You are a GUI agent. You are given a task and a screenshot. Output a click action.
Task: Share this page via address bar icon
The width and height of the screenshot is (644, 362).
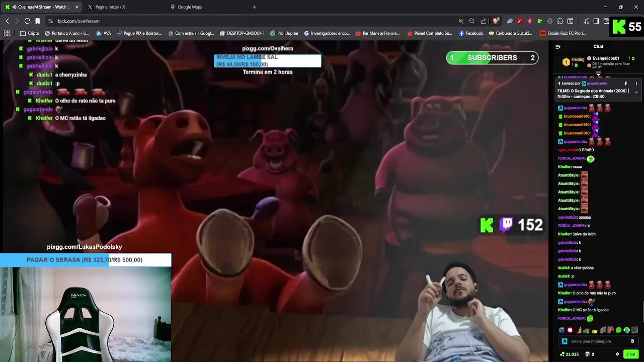484,21
